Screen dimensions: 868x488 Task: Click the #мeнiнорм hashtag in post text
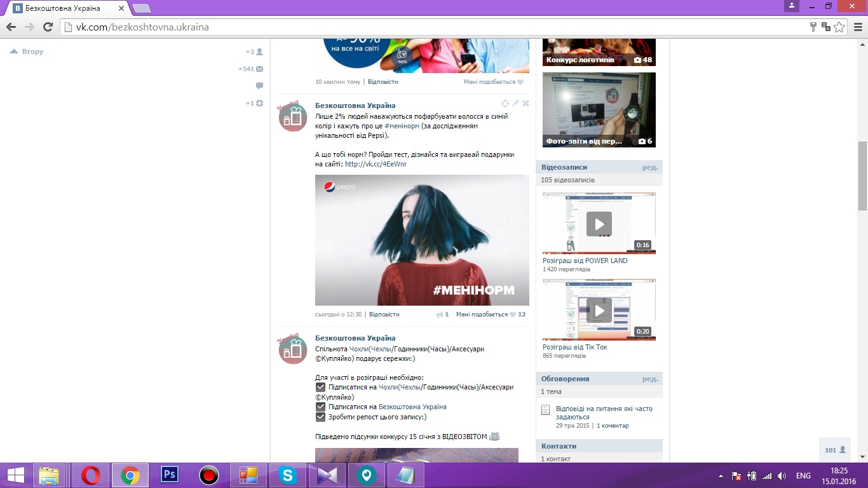(x=402, y=126)
